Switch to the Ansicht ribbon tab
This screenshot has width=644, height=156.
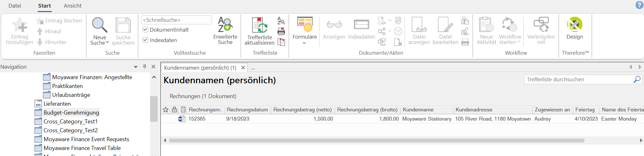pos(72,6)
